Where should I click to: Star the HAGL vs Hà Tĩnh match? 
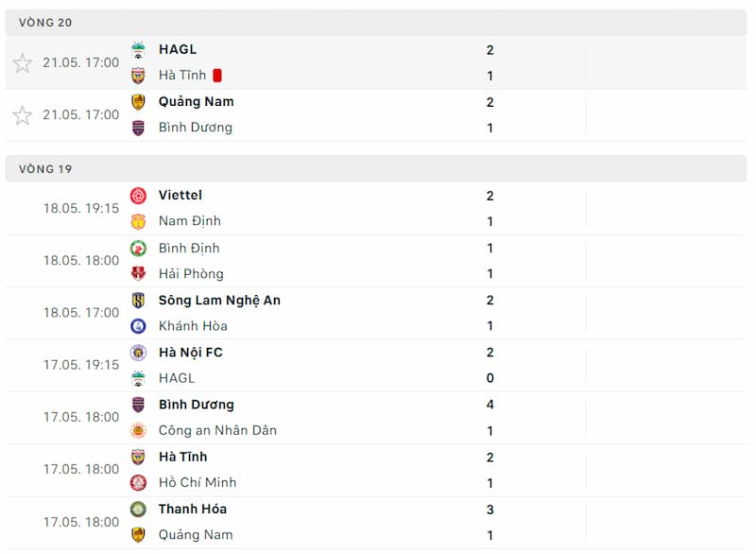[x=23, y=63]
